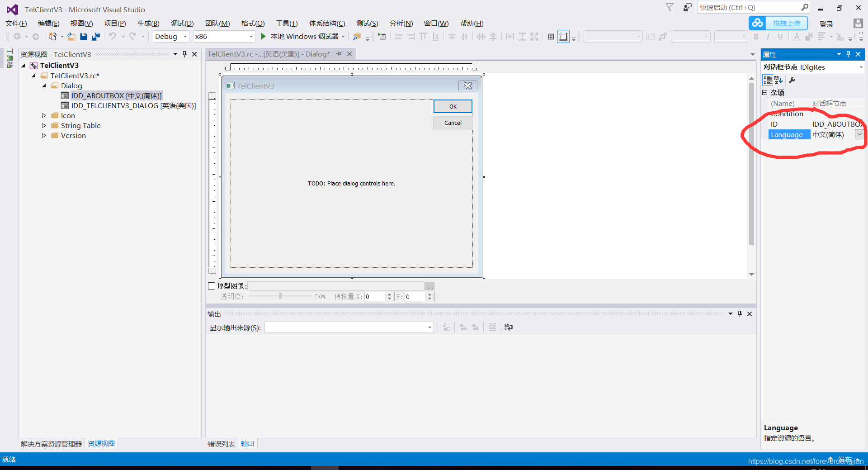Click the Test Dialog toolbar icon
This screenshot has width=868, height=470.
[x=382, y=36]
